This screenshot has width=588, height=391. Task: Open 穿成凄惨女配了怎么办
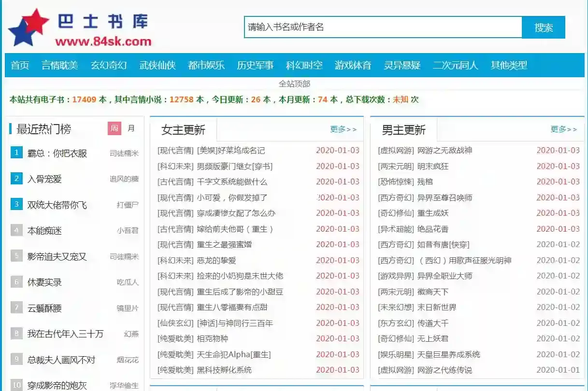coord(236,213)
